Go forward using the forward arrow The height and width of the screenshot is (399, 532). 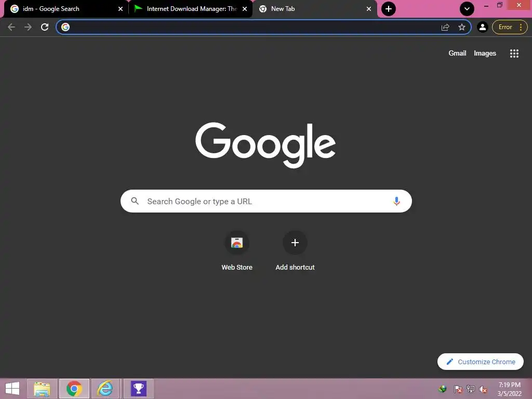[28, 27]
